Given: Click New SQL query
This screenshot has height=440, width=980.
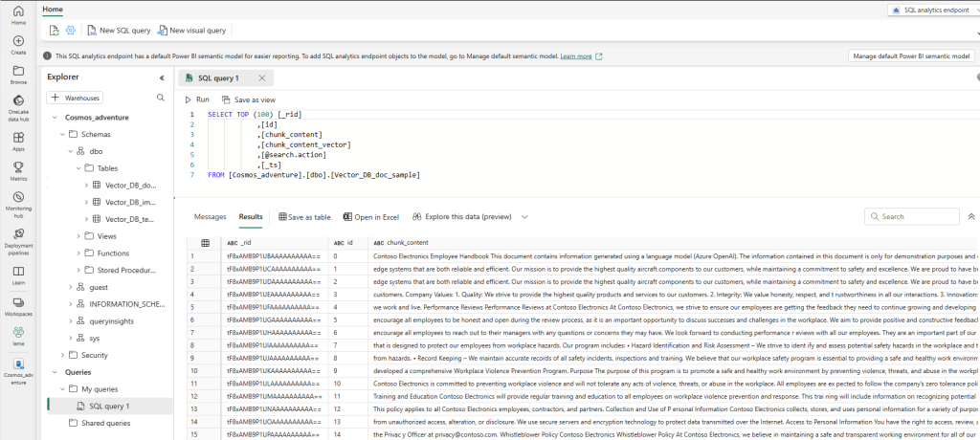Looking at the screenshot, I should [x=120, y=30].
